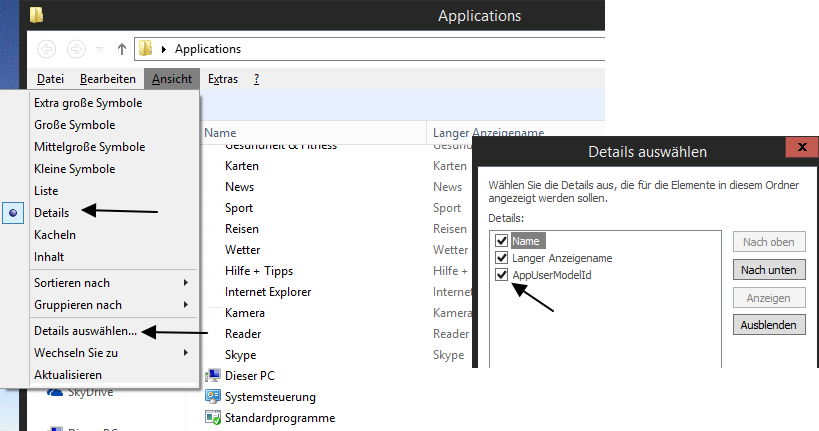Click the Dieser PC computer icon
Screen dimensions: 819x431
(x=213, y=375)
